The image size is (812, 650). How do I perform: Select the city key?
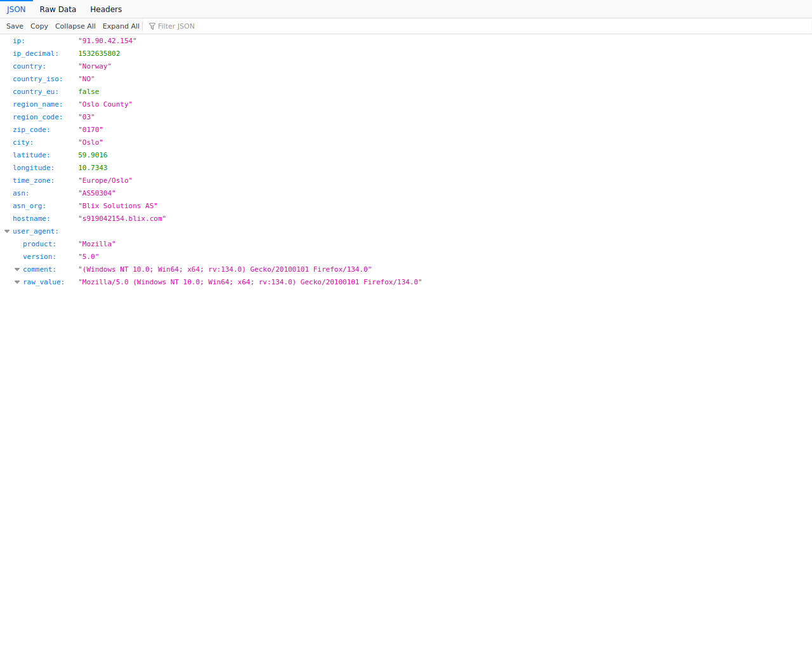[23, 143]
